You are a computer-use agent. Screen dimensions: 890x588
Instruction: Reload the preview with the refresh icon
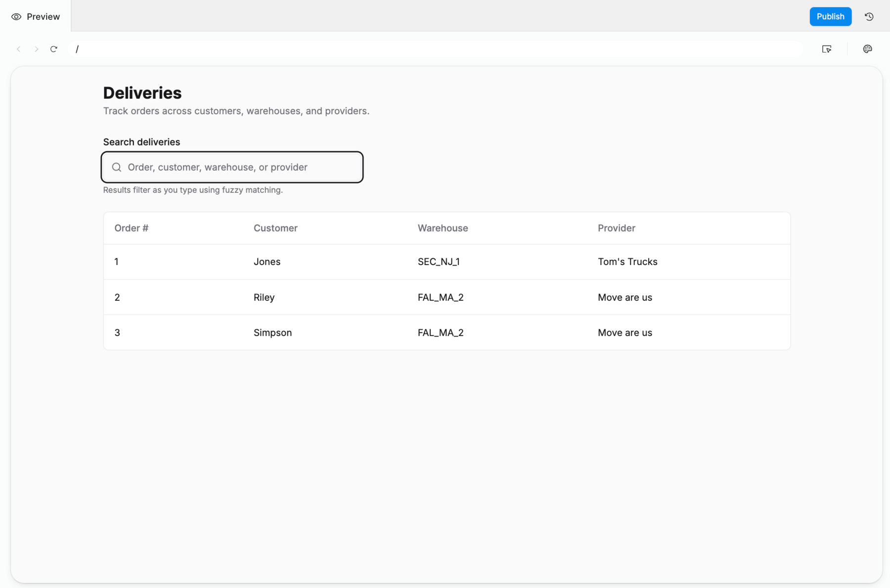tap(54, 49)
